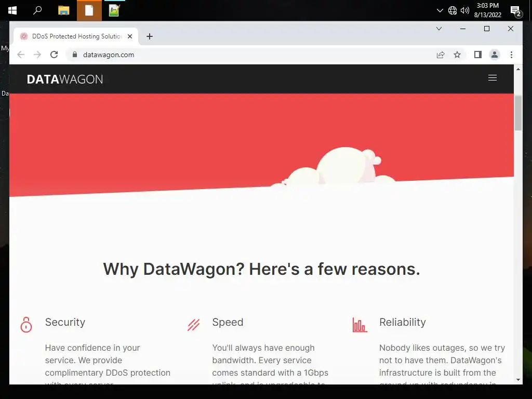Show hidden system tray icons
Image resolution: width=532 pixels, height=399 pixels.
pos(440,10)
